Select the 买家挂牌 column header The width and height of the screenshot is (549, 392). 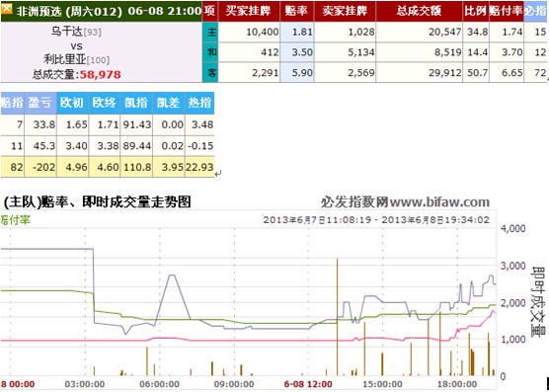pos(249,11)
